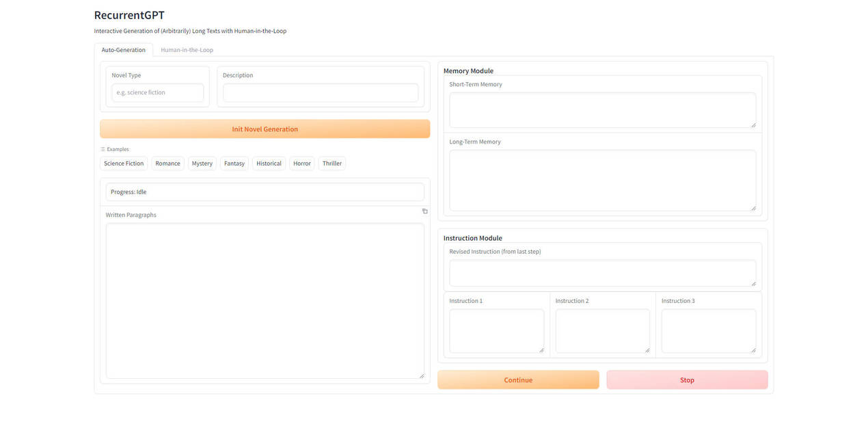Focus the Instruction 2 text area
868x424 pixels.
coord(602,331)
